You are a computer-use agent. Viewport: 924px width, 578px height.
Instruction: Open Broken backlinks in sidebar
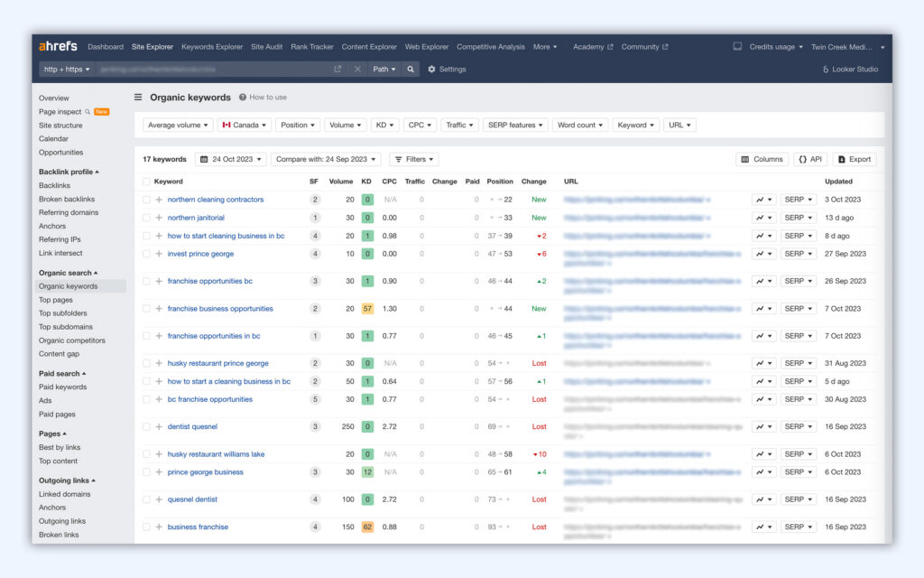coord(67,200)
